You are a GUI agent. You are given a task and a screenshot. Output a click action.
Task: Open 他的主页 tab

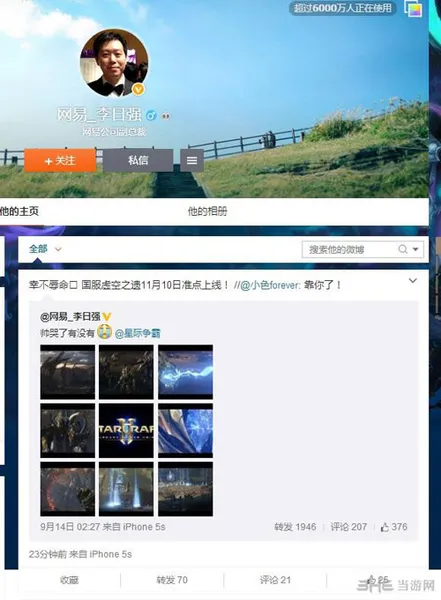19,211
